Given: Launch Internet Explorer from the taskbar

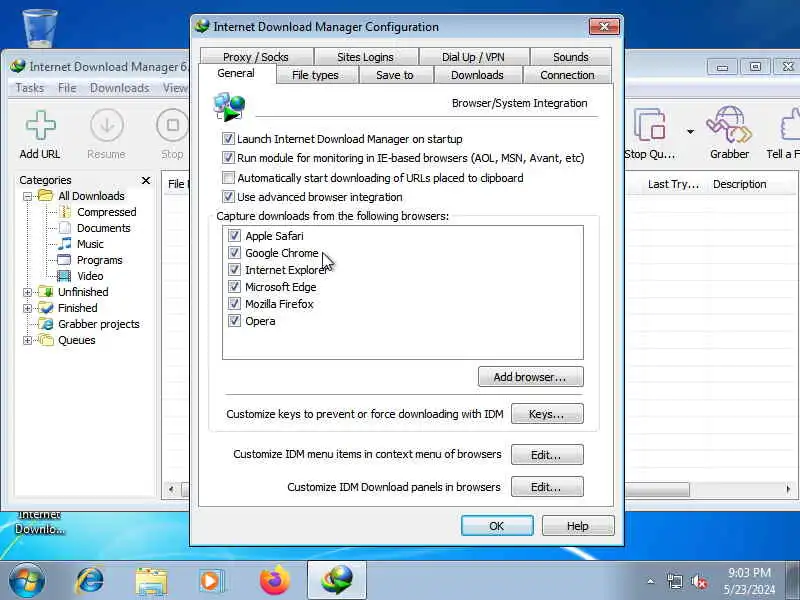Looking at the screenshot, I should coord(90,581).
